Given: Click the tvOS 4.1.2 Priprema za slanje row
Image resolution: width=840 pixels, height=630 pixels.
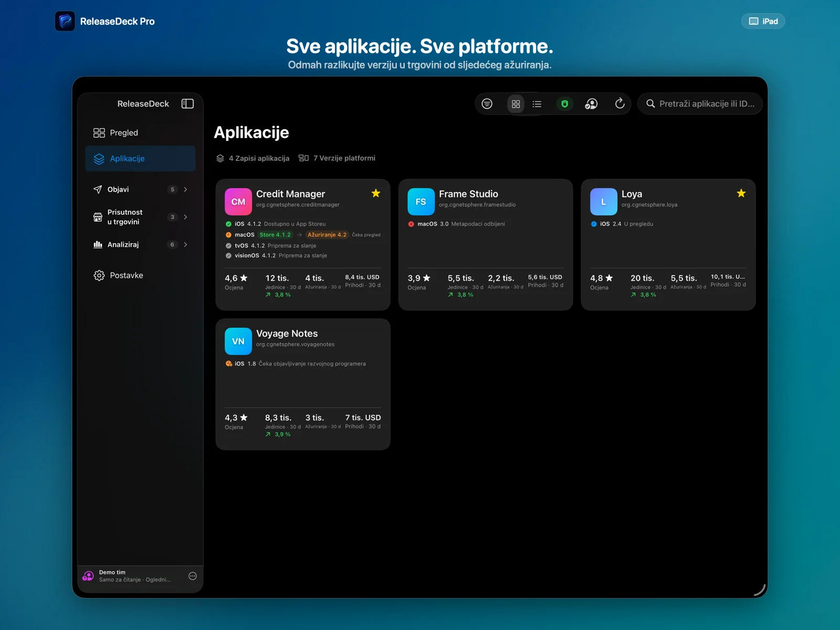Looking at the screenshot, I should pyautogui.click(x=271, y=245).
